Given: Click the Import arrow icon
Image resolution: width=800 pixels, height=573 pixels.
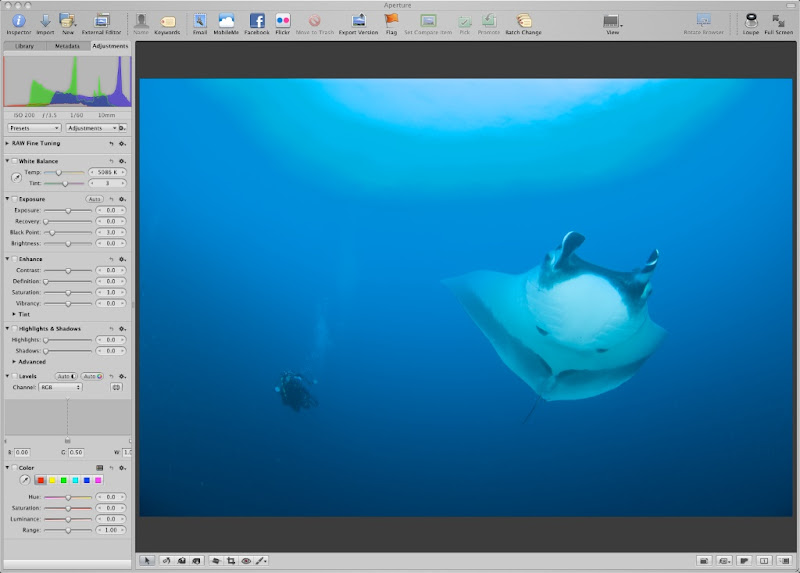Looking at the screenshot, I should pos(45,21).
